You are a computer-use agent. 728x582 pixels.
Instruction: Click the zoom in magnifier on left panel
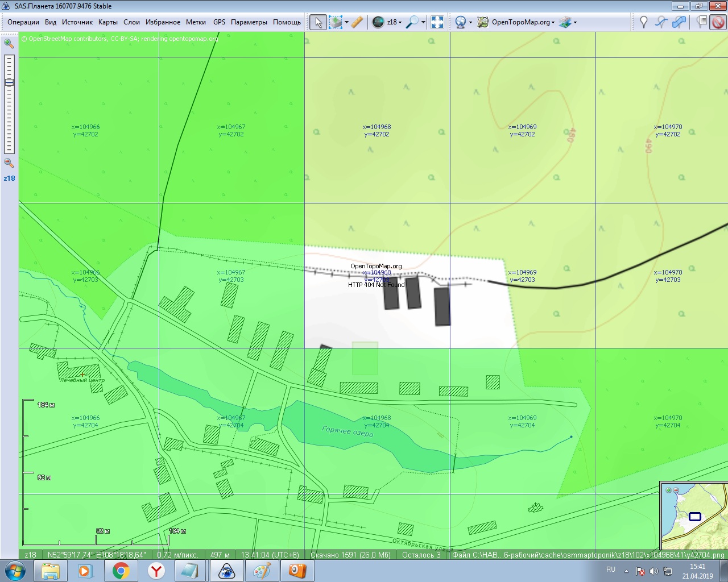click(9, 43)
